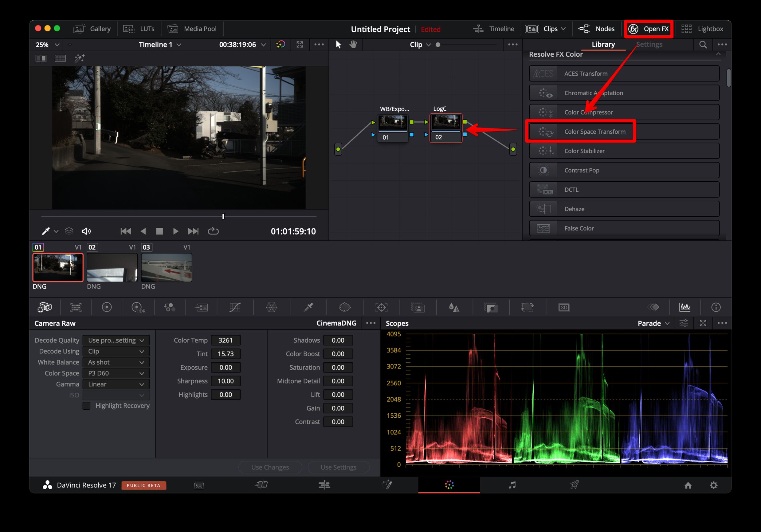Select the Qualifier eyedropper palette icon

[x=308, y=308]
